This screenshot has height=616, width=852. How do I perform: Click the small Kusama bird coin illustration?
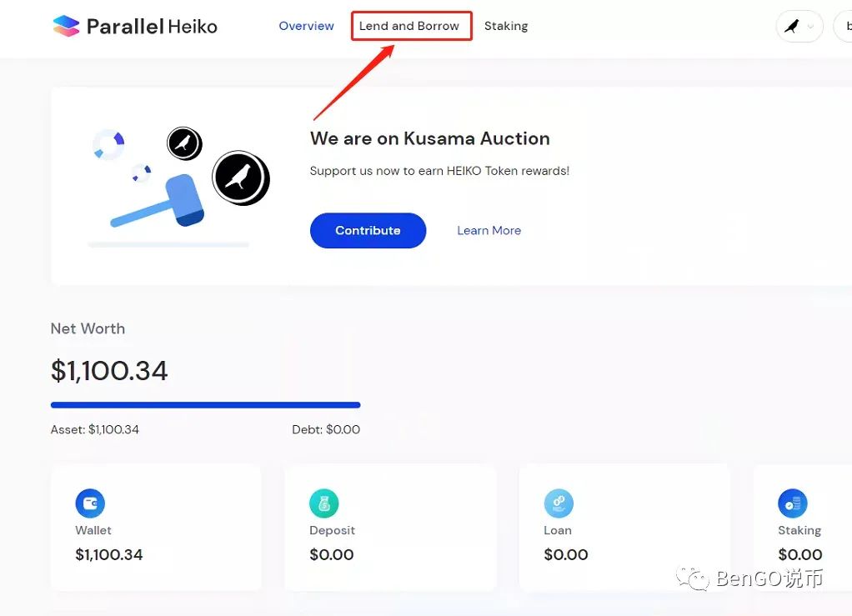coord(184,143)
